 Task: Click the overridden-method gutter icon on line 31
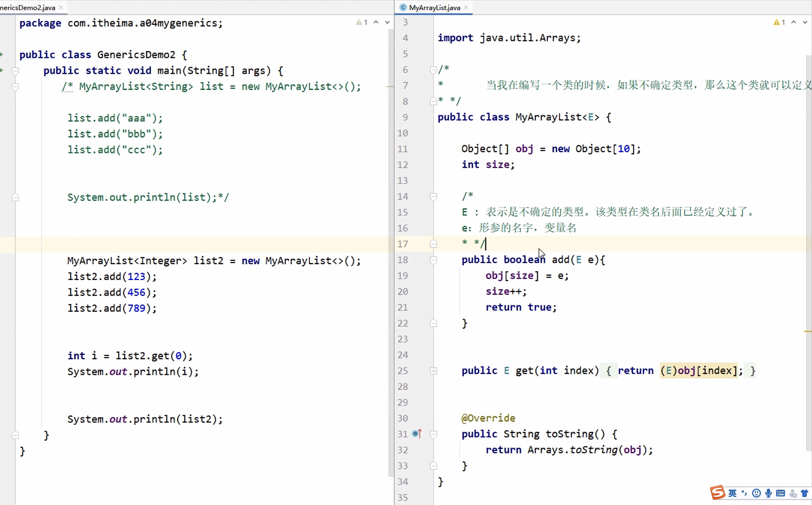coord(417,433)
